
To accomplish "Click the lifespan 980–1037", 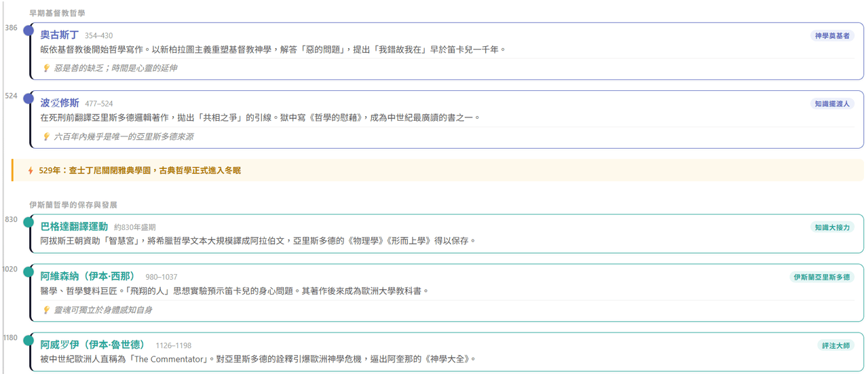I will click(162, 277).
